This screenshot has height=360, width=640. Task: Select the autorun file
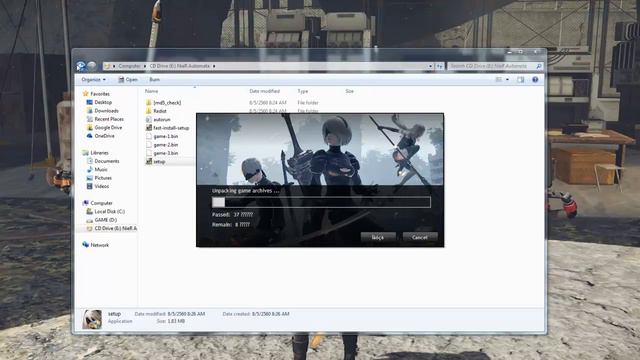(x=158, y=120)
